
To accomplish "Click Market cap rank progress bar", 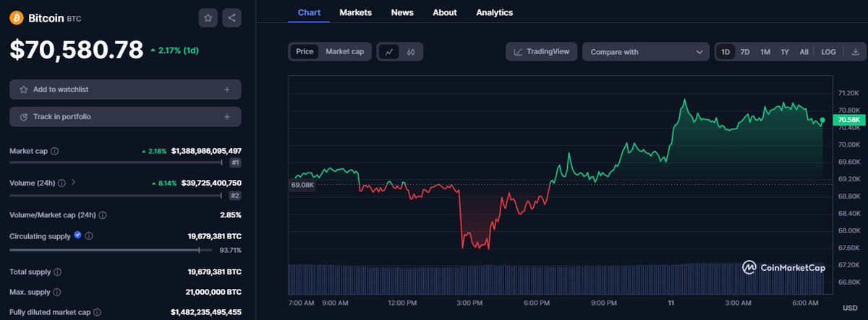I will [116, 163].
